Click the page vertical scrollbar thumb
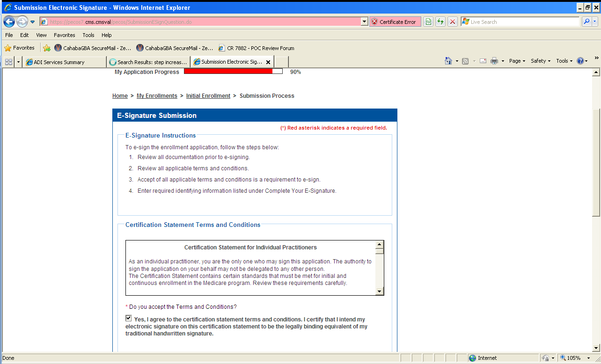The height and width of the screenshot is (364, 601). (596, 162)
